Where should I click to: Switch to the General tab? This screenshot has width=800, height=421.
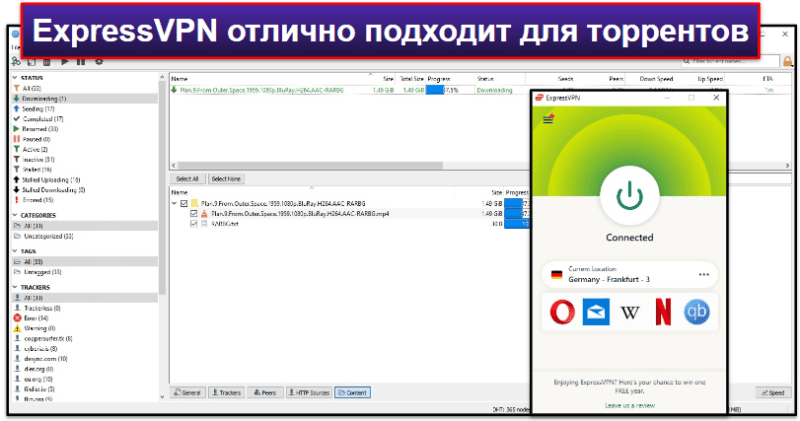[x=188, y=392]
